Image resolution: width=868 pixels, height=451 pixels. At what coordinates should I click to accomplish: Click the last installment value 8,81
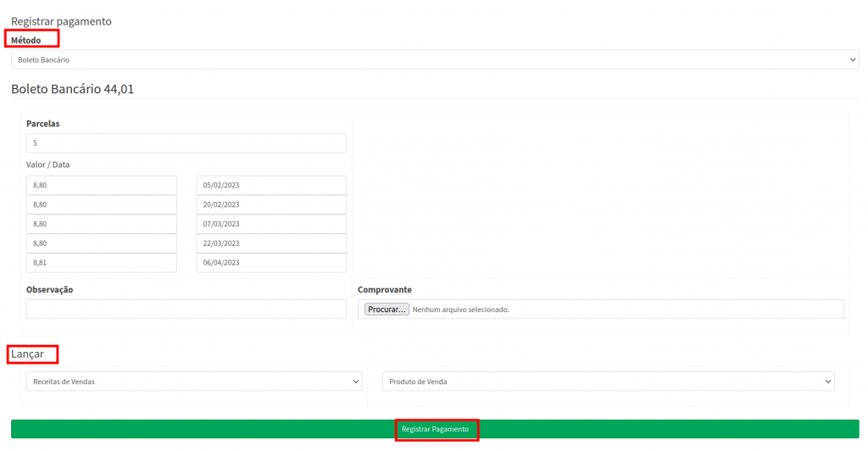[102, 263]
